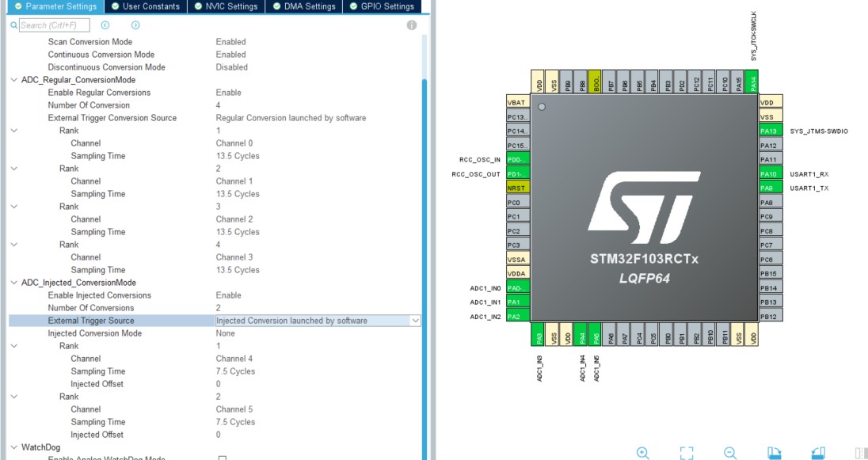The image size is (868, 460).
Task: Switch to the GPIO Settings tab
Action: 382,6
